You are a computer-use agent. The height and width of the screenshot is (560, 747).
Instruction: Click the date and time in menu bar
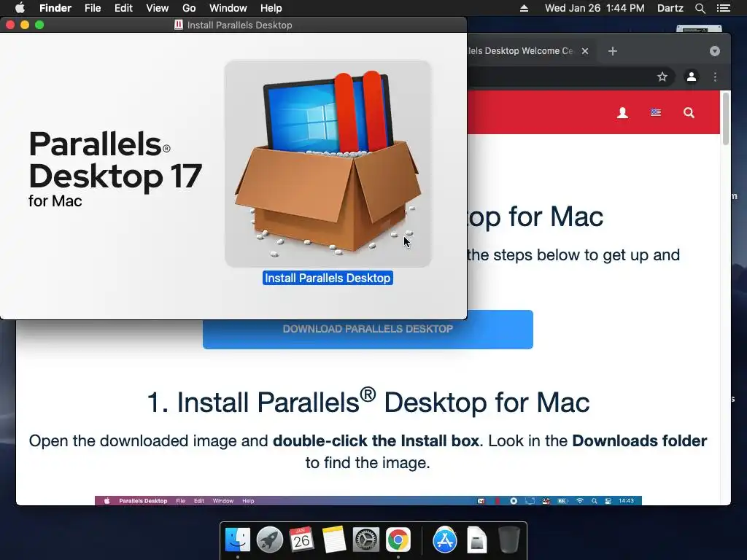pyautogui.click(x=595, y=8)
